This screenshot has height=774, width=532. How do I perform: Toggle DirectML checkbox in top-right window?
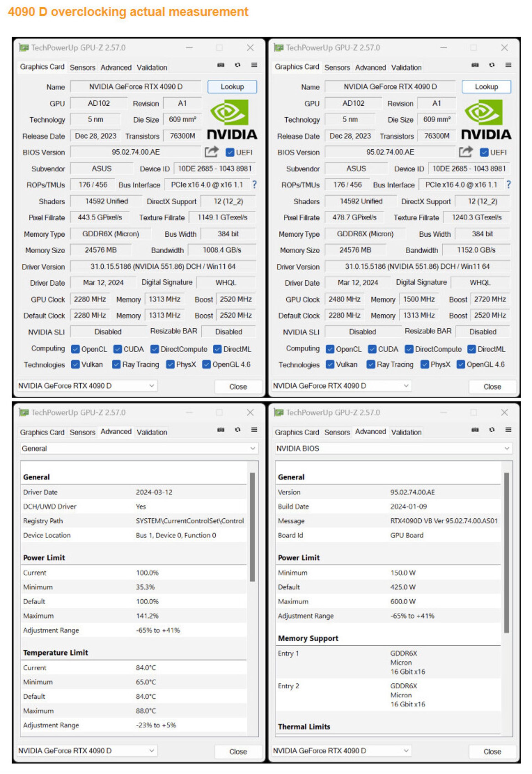click(x=471, y=349)
